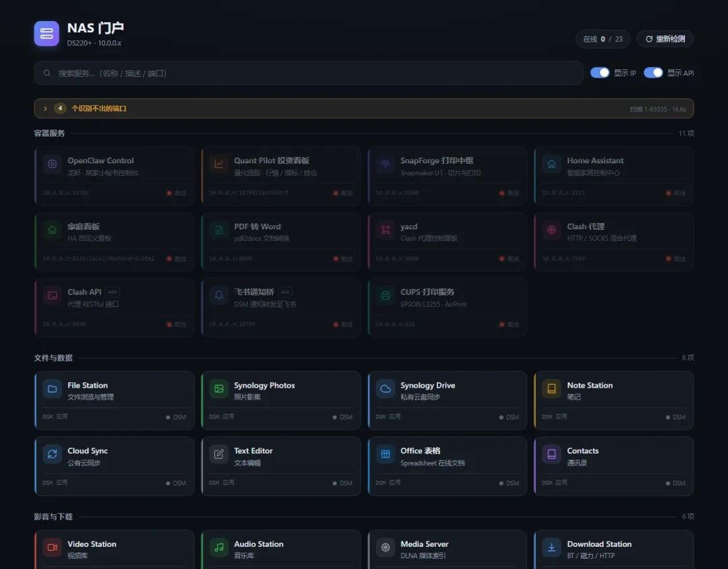Toggle the 显示 API switch
The height and width of the screenshot is (569, 728).
click(x=653, y=73)
